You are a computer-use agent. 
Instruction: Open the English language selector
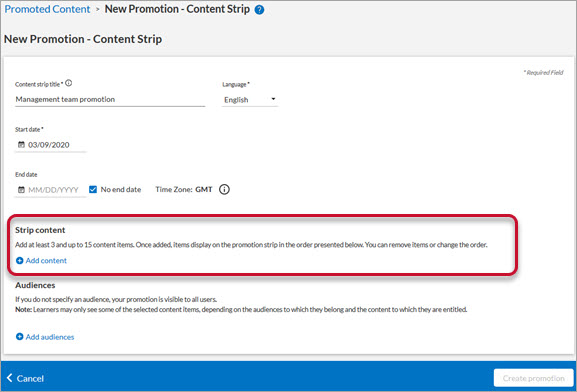(250, 100)
